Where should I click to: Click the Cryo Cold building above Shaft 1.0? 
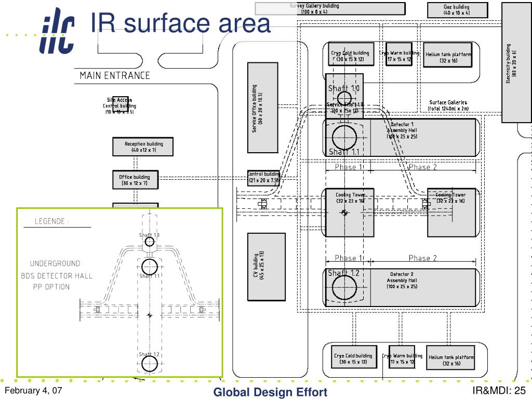(351, 54)
